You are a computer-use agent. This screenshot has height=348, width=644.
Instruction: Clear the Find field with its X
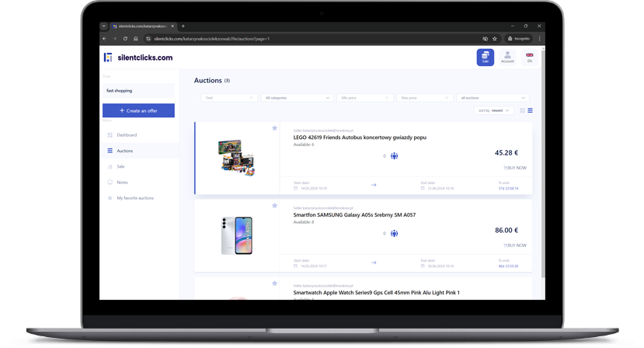(x=251, y=98)
